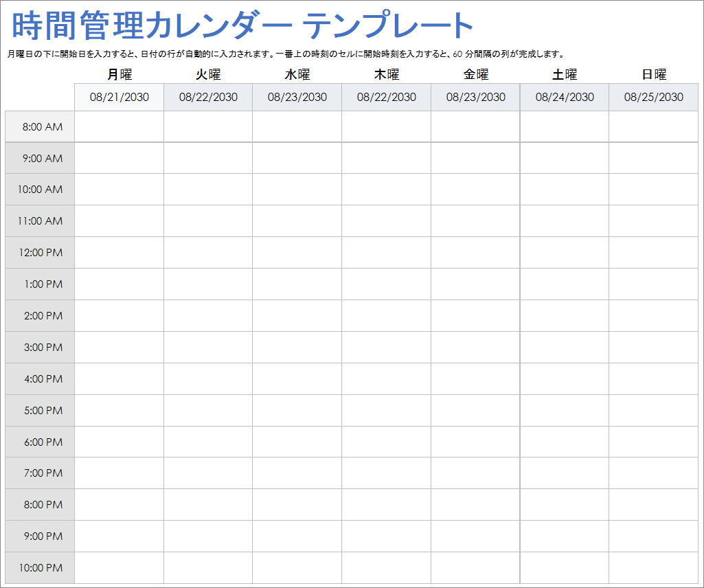Screen dimensions: 704x588
Task: Click the 日曜 day header
Action: 653,75
